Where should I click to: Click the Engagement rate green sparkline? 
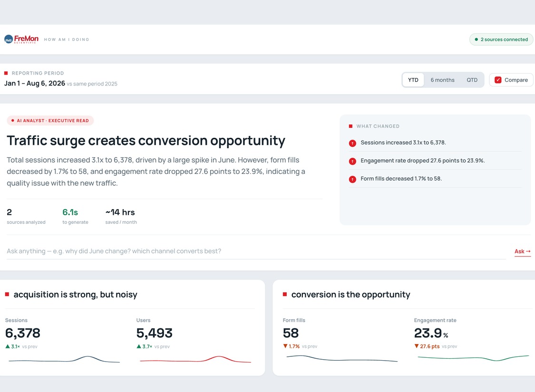pyautogui.click(x=473, y=358)
